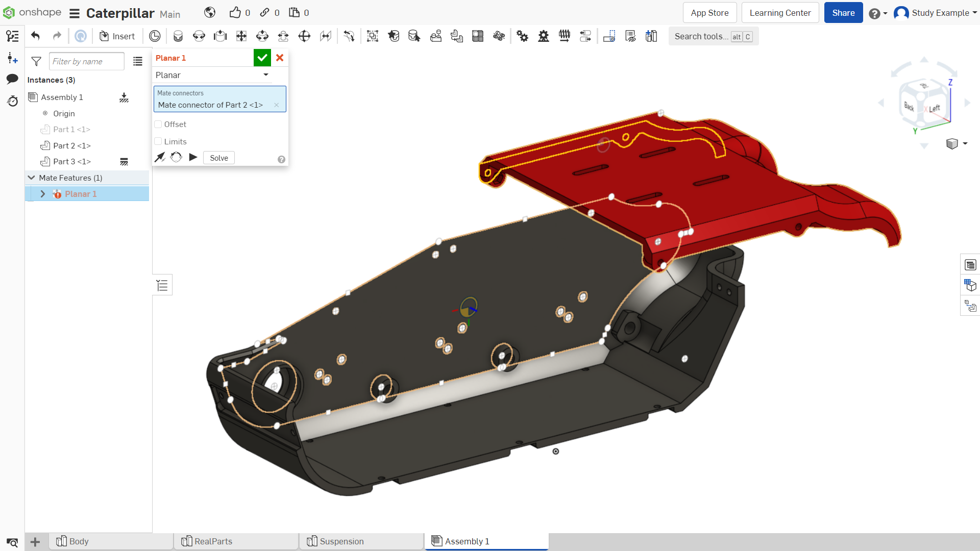Add a new tab with plus
Screen dimensions: 980x551
pos(35,542)
